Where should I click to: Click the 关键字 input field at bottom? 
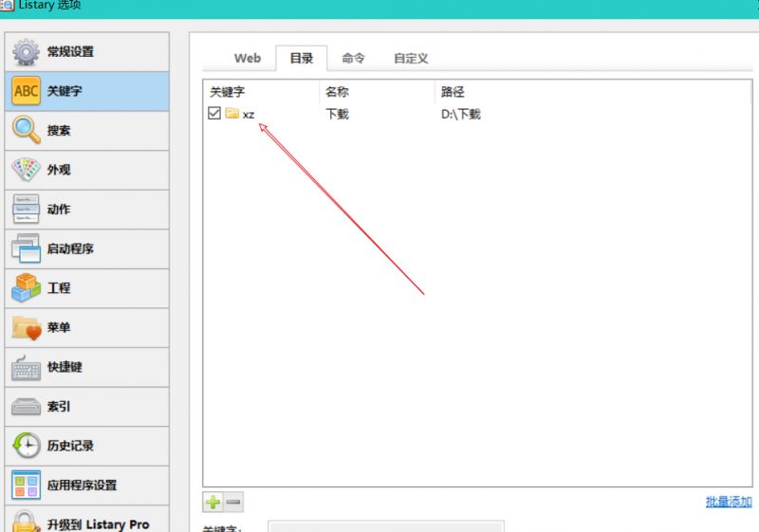pyautogui.click(x=386, y=526)
